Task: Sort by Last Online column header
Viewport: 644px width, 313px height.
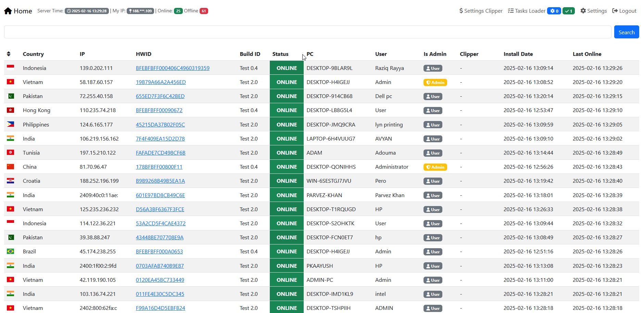Action: point(587,54)
